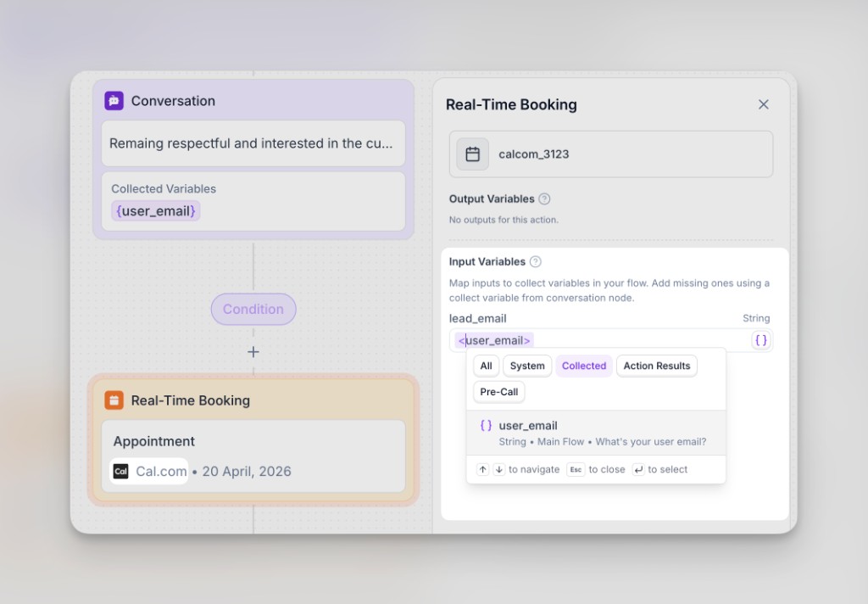Close the Real-Time Booking panel
The image size is (868, 604).
pos(763,104)
